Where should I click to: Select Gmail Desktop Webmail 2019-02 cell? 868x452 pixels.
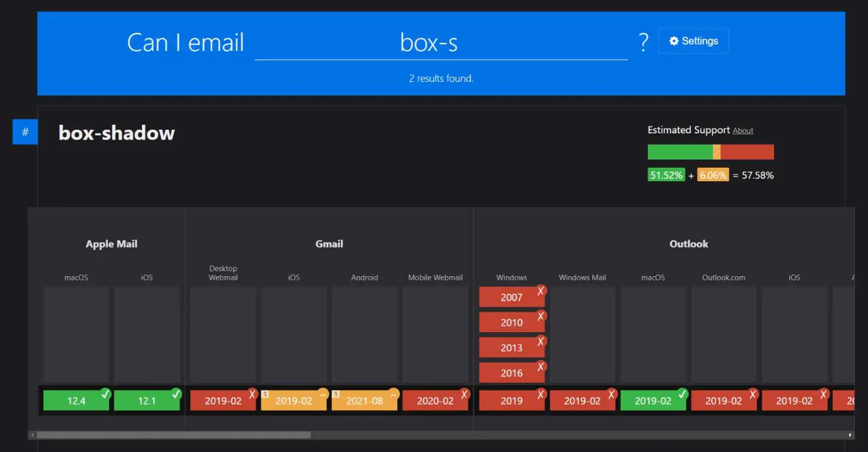[223, 400]
